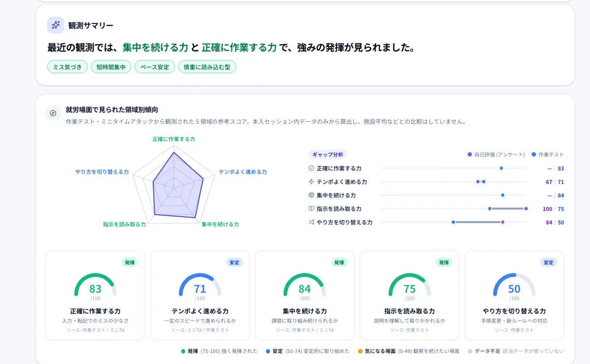
Task: Click the checkmark icon next to 正確に作業する力 row
Action: tap(311, 168)
